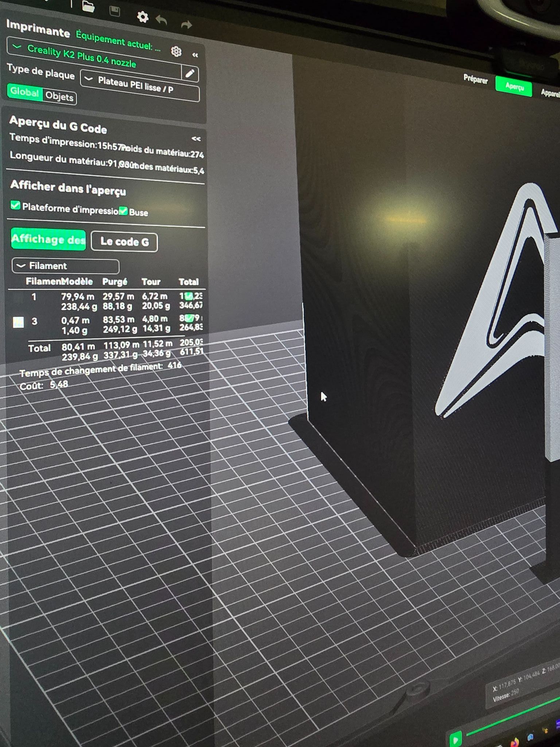560x747 pixels.
Task: Toggle the Plateforme d'impression checkbox
Action: [15, 205]
